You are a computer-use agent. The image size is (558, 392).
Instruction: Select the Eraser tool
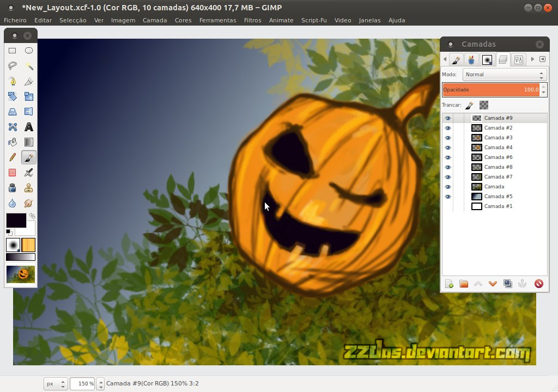14,172
